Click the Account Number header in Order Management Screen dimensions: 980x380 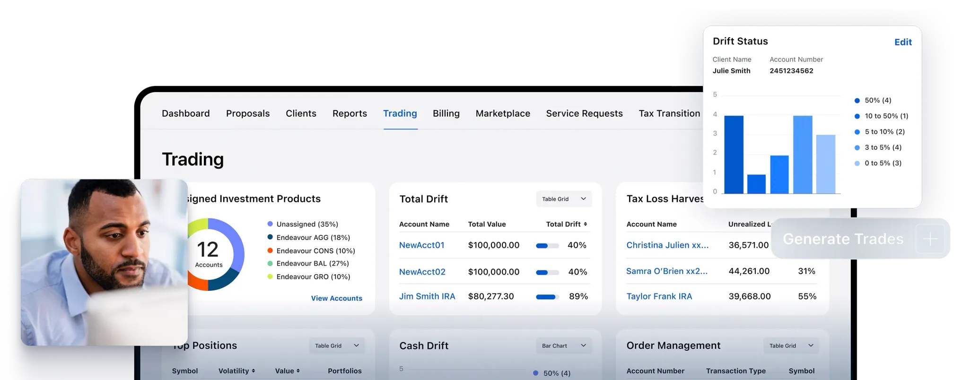tap(656, 371)
